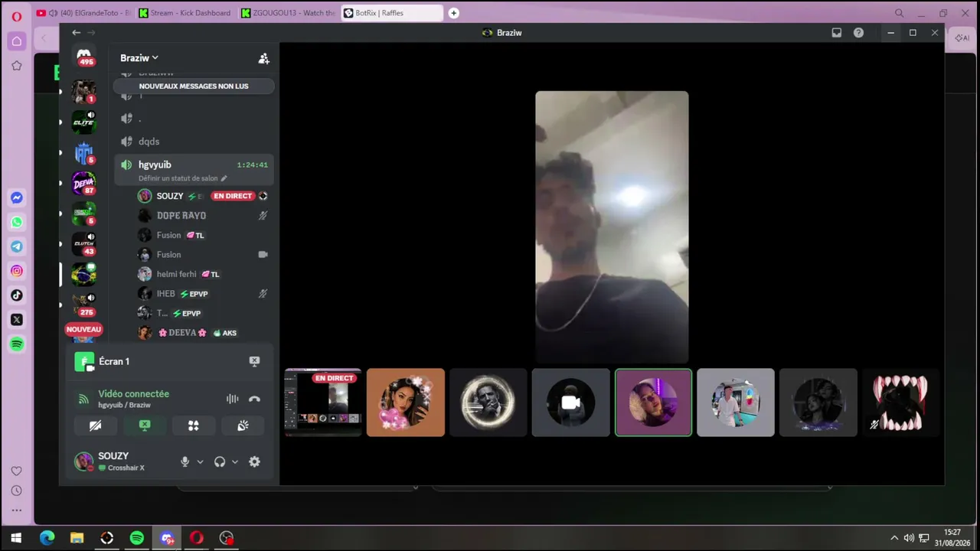Select the CLUTCH server with 43 badge

(x=83, y=245)
